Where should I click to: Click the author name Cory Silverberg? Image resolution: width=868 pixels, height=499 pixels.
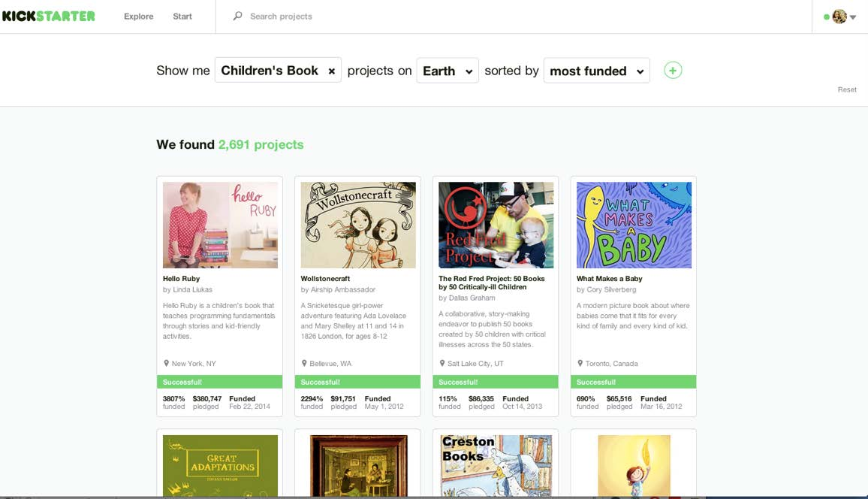point(611,289)
